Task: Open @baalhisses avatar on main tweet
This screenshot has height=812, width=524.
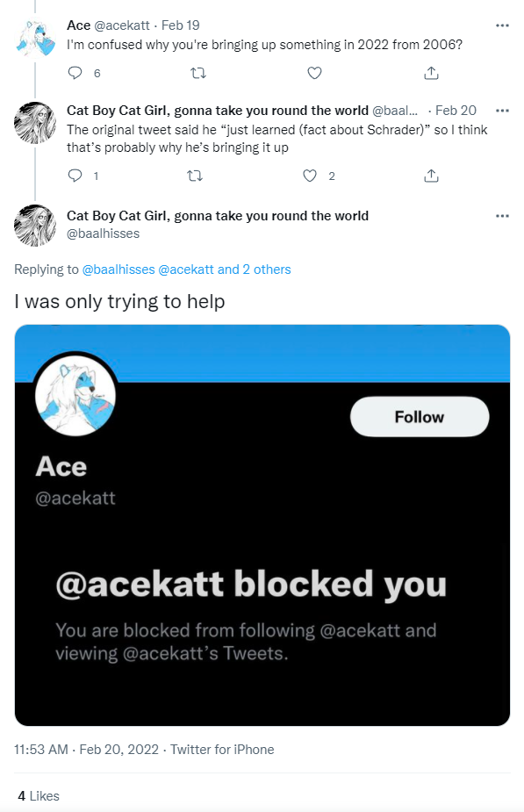Action: pyautogui.click(x=35, y=226)
